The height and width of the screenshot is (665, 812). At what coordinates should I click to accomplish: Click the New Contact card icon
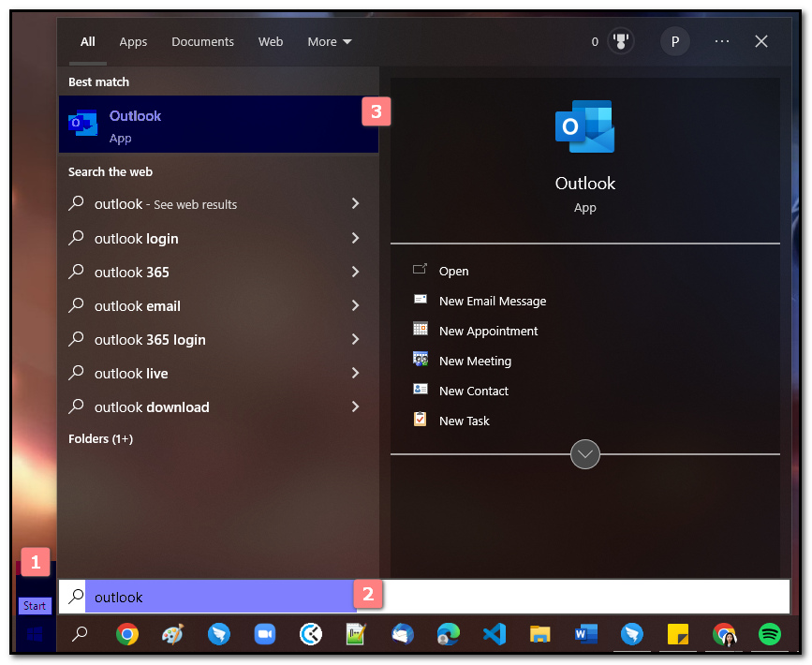click(420, 389)
